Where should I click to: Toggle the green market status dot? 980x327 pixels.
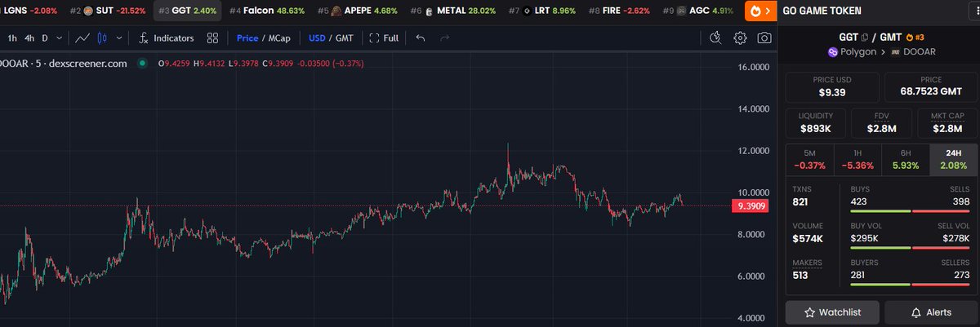point(143,63)
